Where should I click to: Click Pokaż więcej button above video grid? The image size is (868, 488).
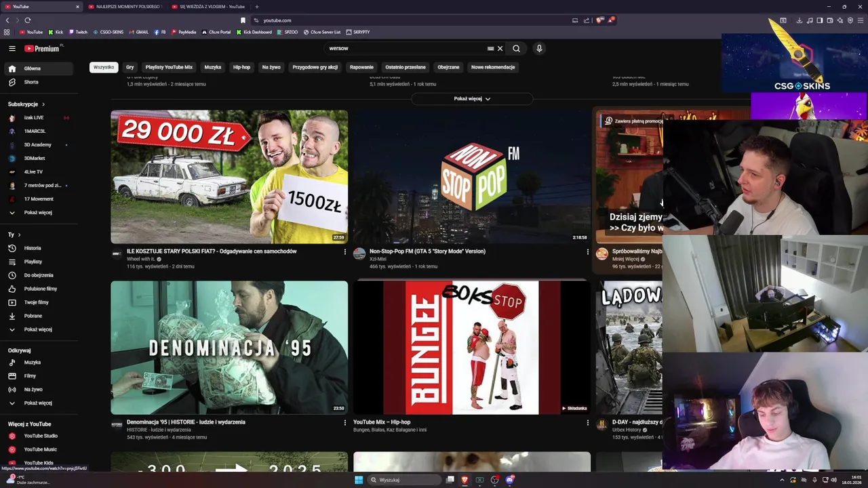[472, 98]
